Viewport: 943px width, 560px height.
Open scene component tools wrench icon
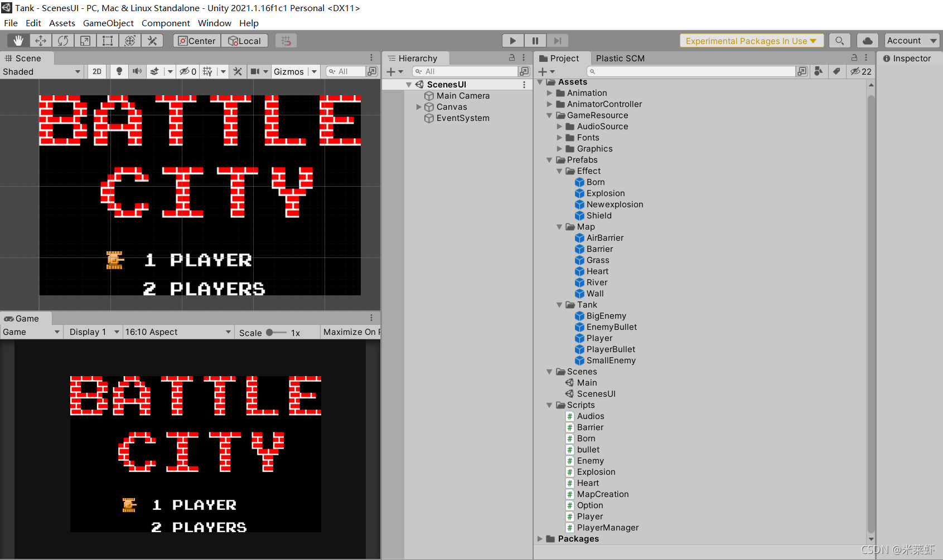click(x=238, y=71)
